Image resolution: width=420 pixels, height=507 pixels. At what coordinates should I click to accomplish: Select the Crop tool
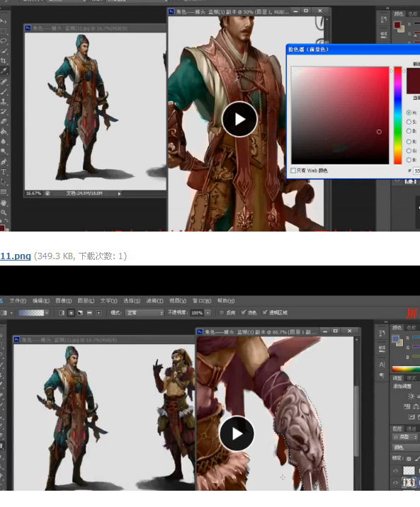(4, 60)
